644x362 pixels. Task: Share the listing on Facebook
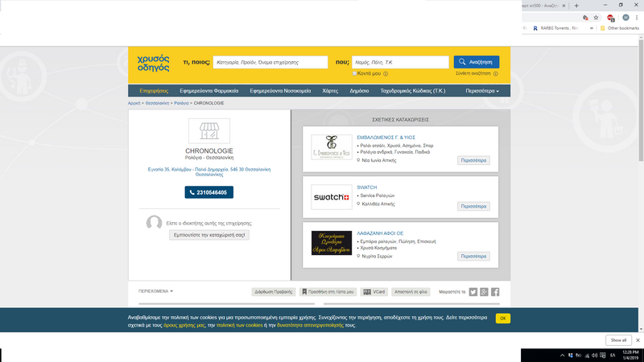pos(495,292)
